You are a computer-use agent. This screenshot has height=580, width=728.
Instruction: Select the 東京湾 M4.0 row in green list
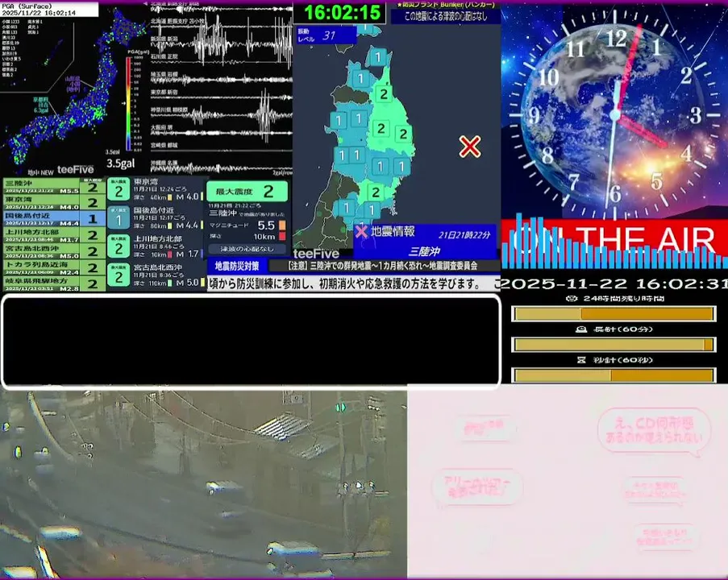click(54, 202)
